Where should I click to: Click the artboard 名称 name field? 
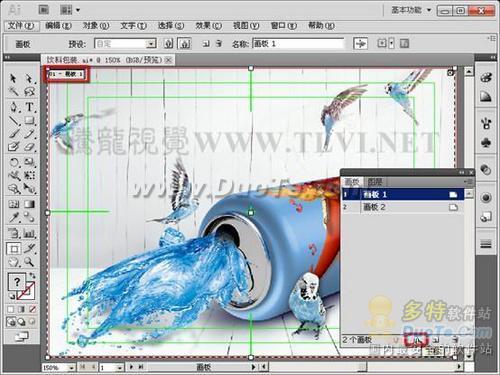coord(298,44)
